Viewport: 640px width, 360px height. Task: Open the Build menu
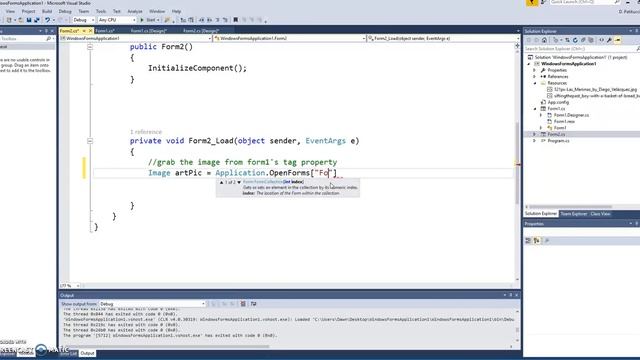47,11
